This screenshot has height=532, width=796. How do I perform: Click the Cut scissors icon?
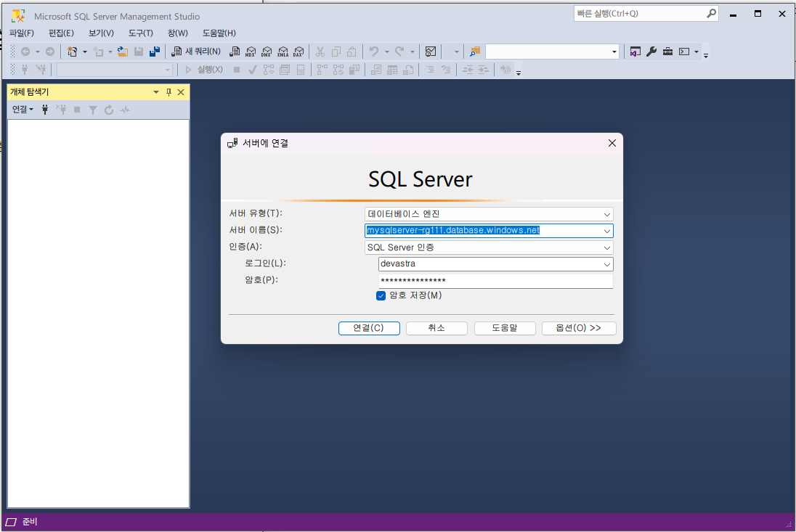[x=320, y=52]
